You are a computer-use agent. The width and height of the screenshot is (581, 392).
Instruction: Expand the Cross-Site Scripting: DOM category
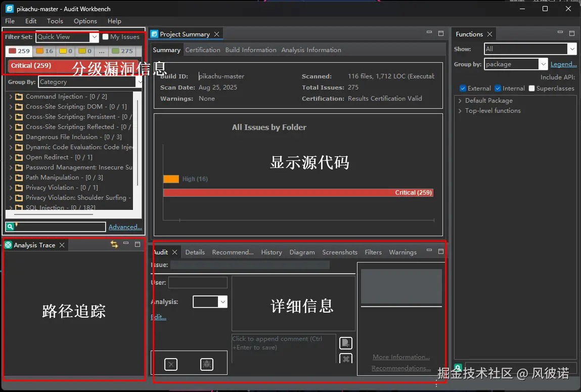pyautogui.click(x=11, y=107)
